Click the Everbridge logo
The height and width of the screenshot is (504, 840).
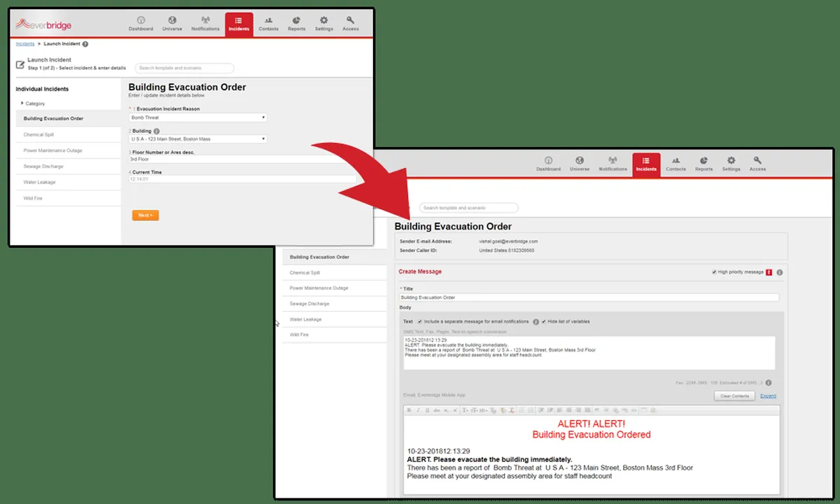point(45,24)
